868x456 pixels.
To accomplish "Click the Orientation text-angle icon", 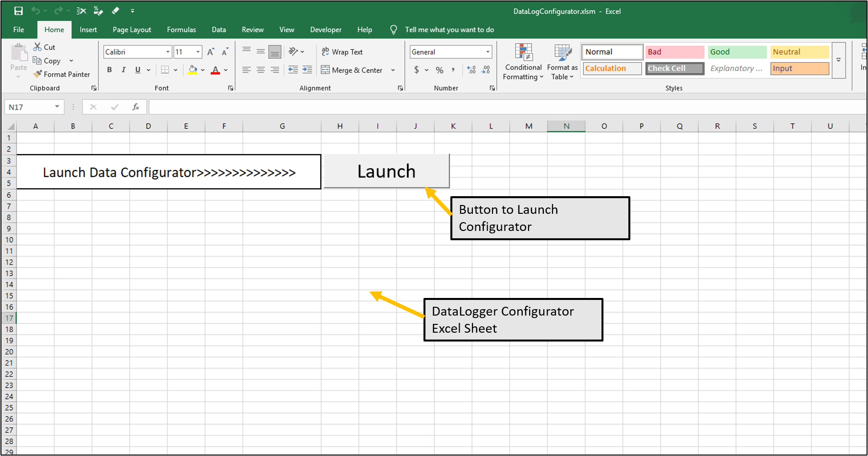I will [293, 51].
